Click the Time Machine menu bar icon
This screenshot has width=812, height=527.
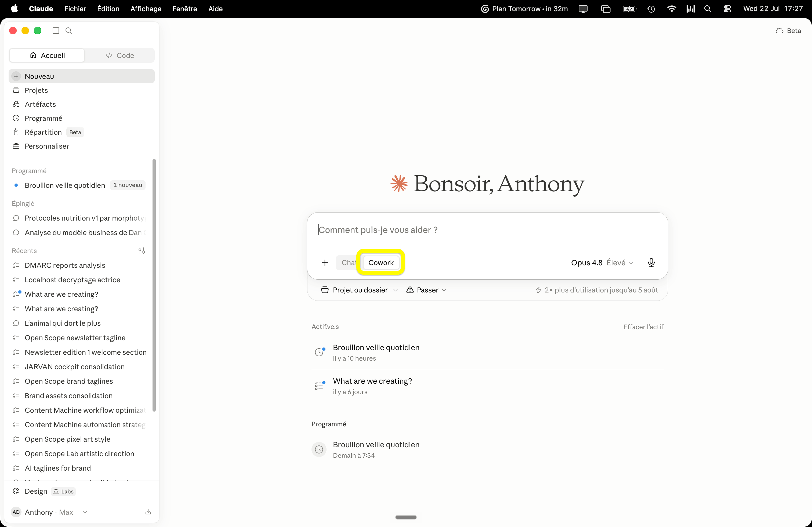651,9
